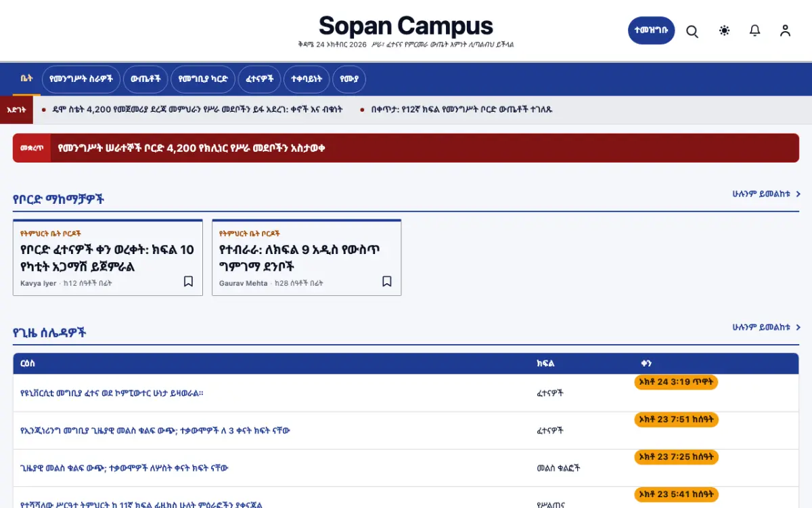Screen dimensions: 812x508
Task: Open article "የተብራራ: ለክፍል 9 አዲስ የውስጥ ግምገማ ደንቦች"
Action: (x=300, y=258)
